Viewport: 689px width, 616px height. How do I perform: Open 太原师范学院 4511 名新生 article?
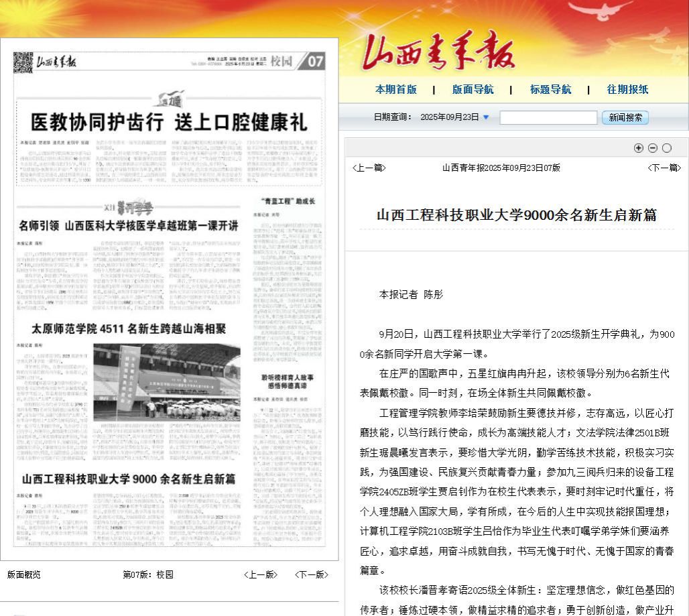point(128,329)
